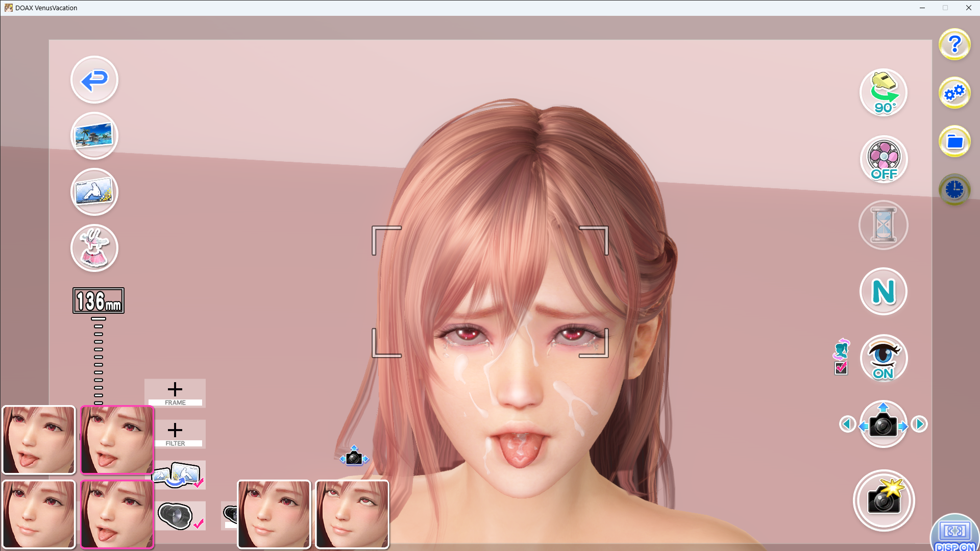Toggle the fan wind OFF button
Screen dimensions: 980x551
[884, 159]
